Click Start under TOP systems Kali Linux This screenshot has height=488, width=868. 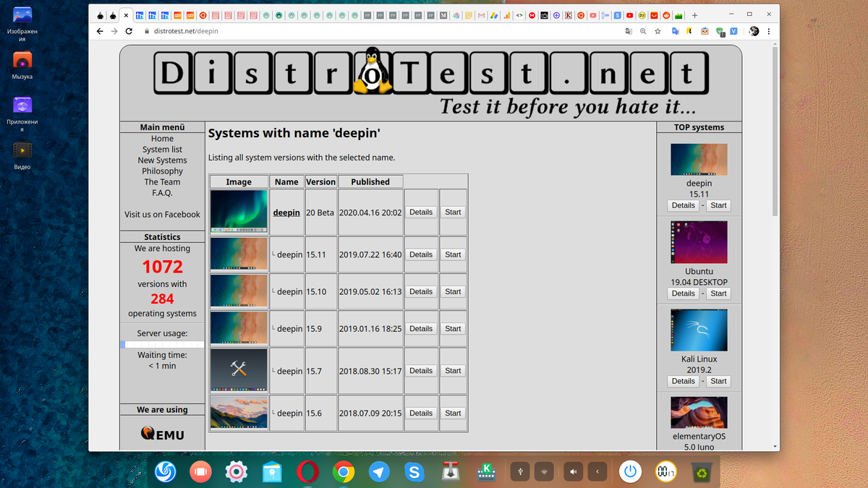pyautogui.click(x=718, y=381)
